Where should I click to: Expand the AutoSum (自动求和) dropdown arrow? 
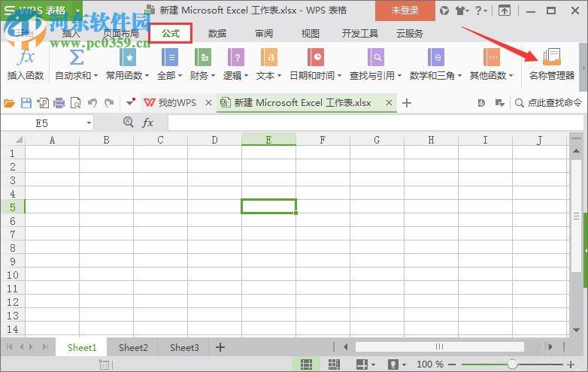click(x=96, y=76)
